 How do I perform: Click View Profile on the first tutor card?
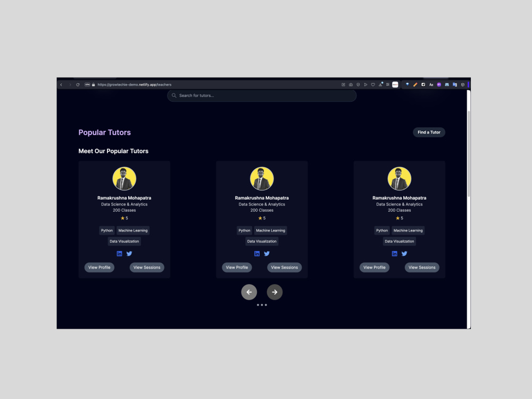pyautogui.click(x=99, y=268)
